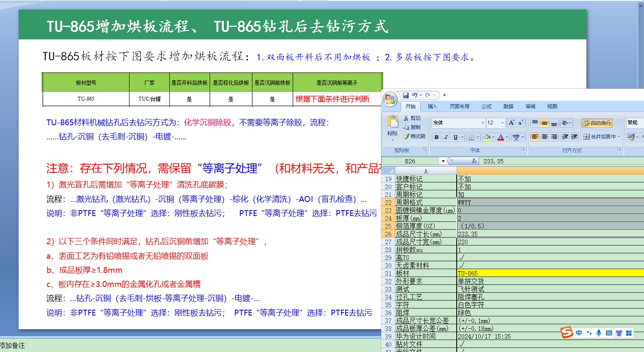This screenshot has width=644, height=352.
Task: Open the number format box (常规)
Action: [x=634, y=123]
